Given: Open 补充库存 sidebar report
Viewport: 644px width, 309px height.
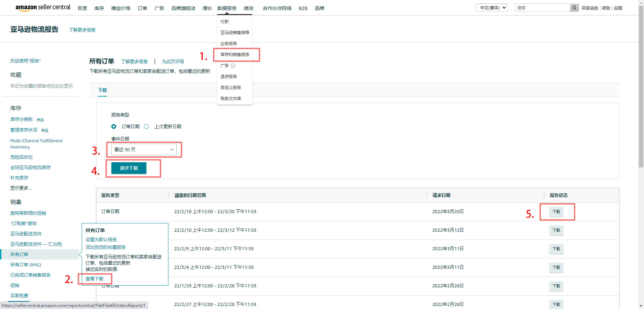Looking at the screenshot, I should coord(19,178).
